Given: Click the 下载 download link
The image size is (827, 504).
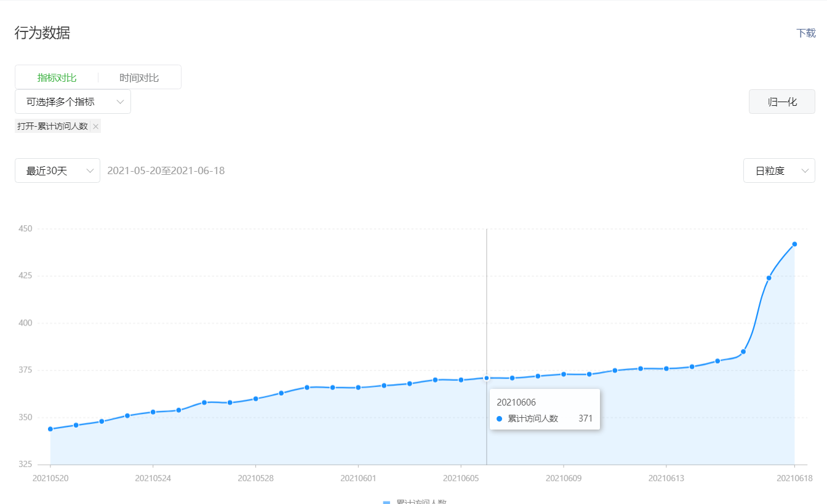Looking at the screenshot, I should (x=806, y=33).
